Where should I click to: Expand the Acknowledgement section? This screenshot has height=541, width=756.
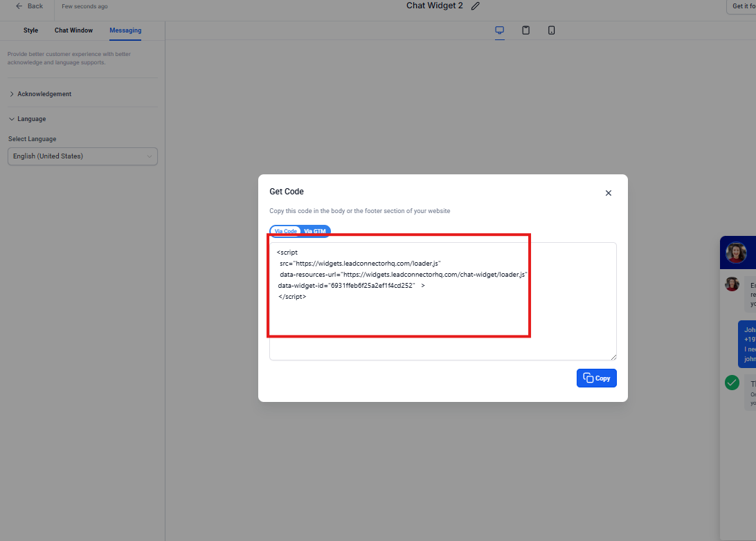coord(44,94)
